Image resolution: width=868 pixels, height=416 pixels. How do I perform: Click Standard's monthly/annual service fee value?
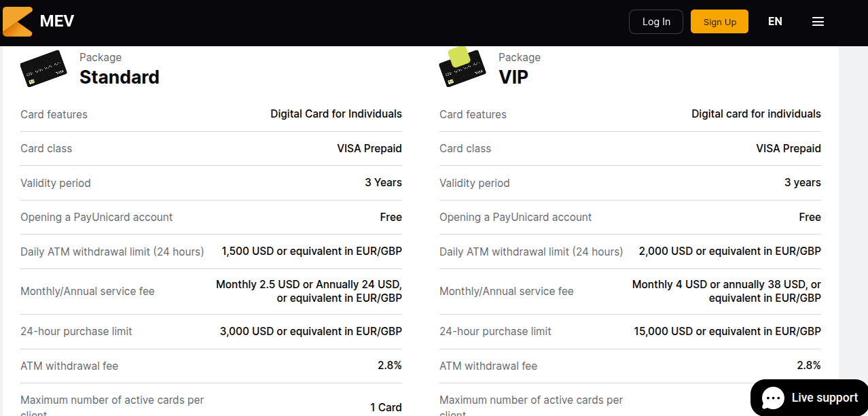[309, 291]
